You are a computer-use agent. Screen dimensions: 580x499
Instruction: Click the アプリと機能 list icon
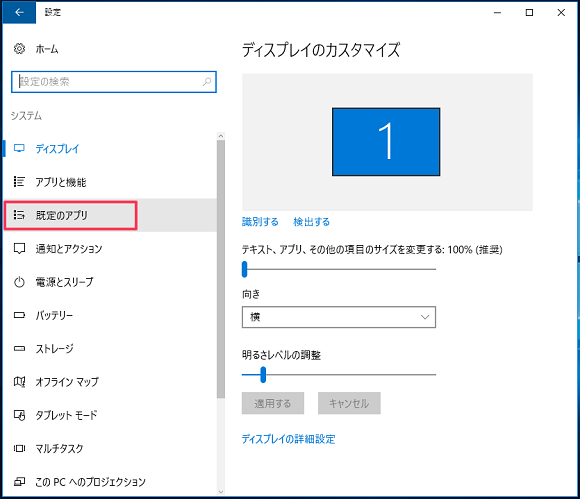[19, 182]
